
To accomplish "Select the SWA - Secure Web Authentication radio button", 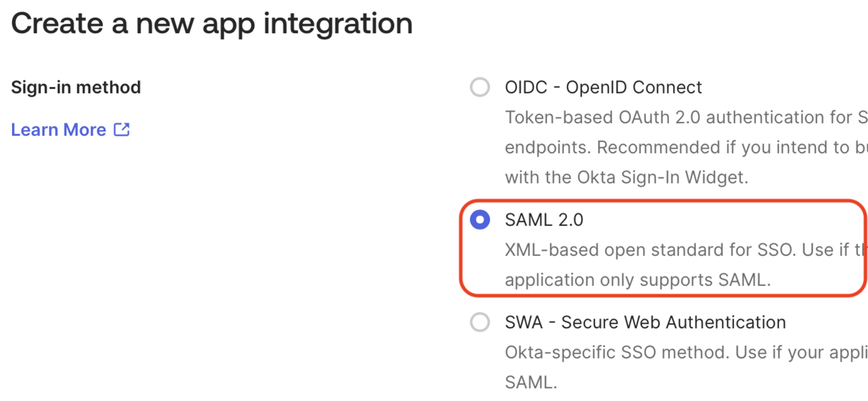I will tap(479, 322).
